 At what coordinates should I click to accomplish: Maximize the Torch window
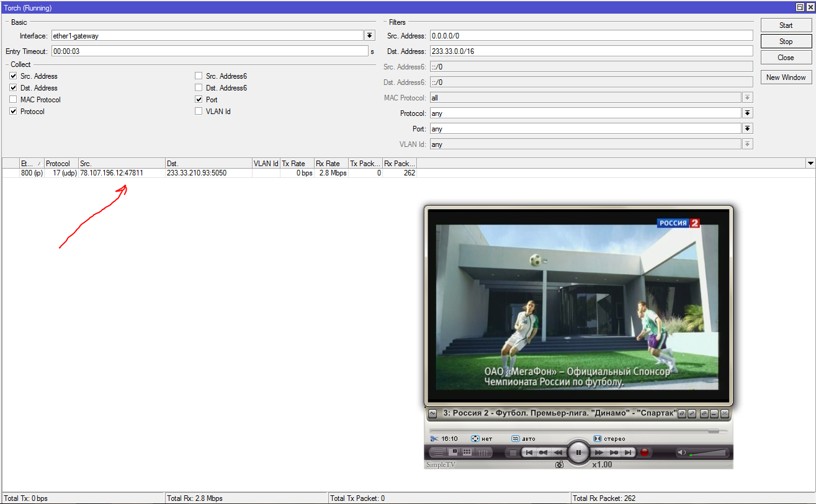pyautogui.click(x=800, y=7)
